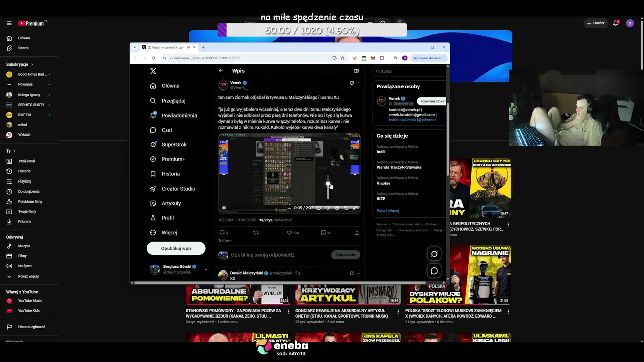644x362 pixels.
Task: Open twitch.tv/venek link
Action: [402, 120]
